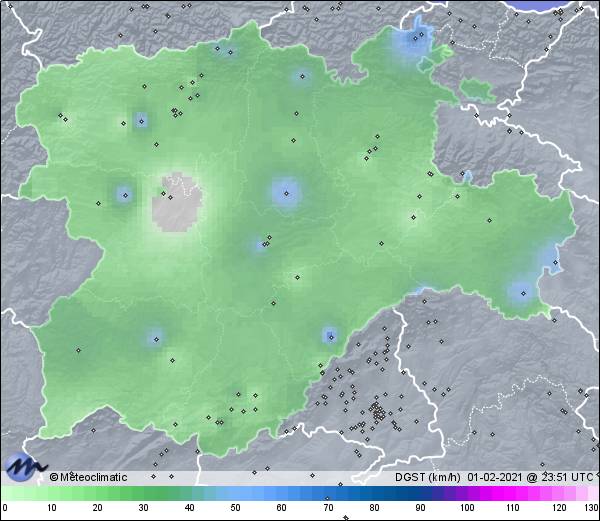Screen dimensions: 600x521
Task: Click the legend value 120
Action: (559, 508)
